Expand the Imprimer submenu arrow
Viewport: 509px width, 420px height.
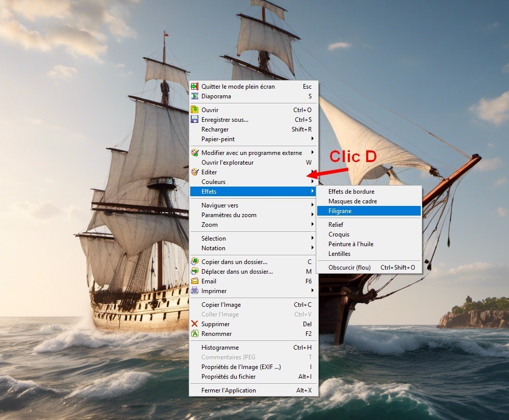(312, 290)
